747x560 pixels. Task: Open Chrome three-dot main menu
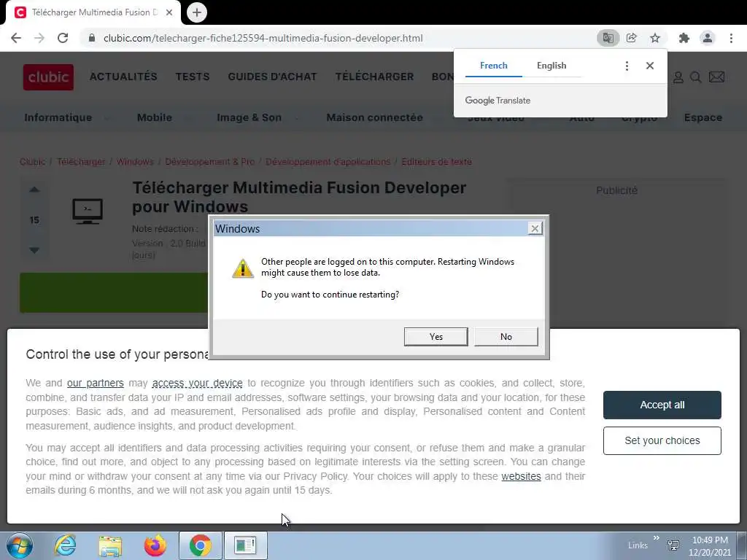[731, 38]
